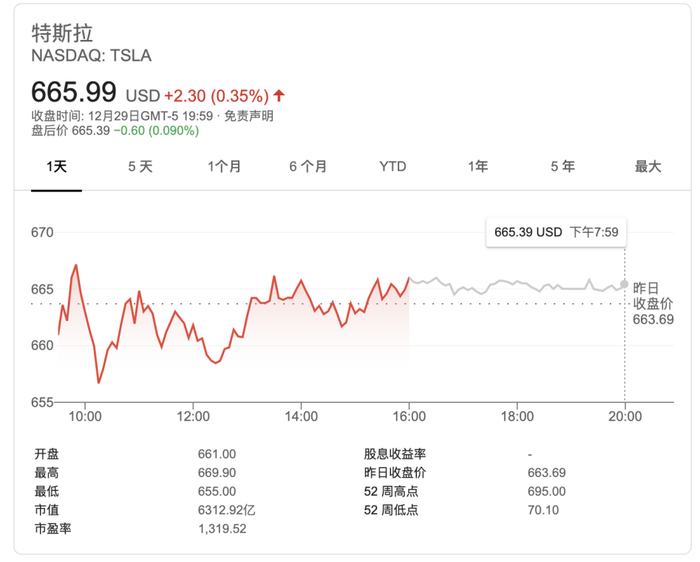Show the 6 个月 chart view
The height and width of the screenshot is (562, 700).
pos(308,167)
